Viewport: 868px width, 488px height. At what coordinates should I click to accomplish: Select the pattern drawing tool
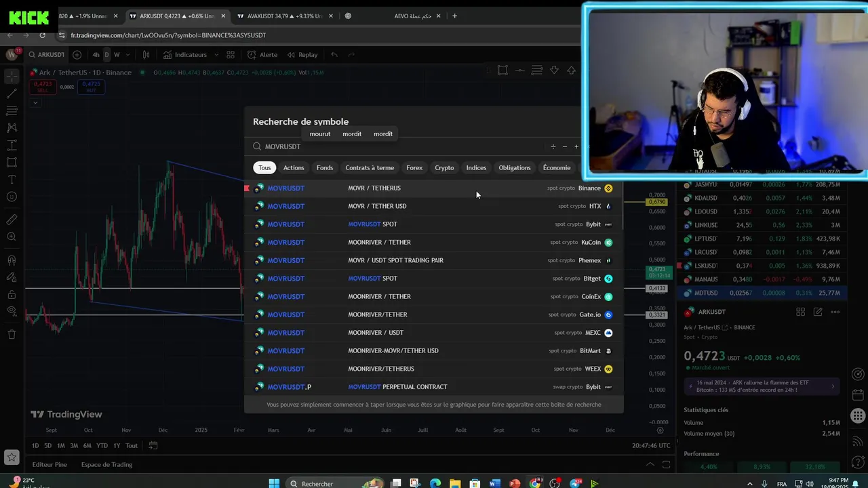click(12, 127)
